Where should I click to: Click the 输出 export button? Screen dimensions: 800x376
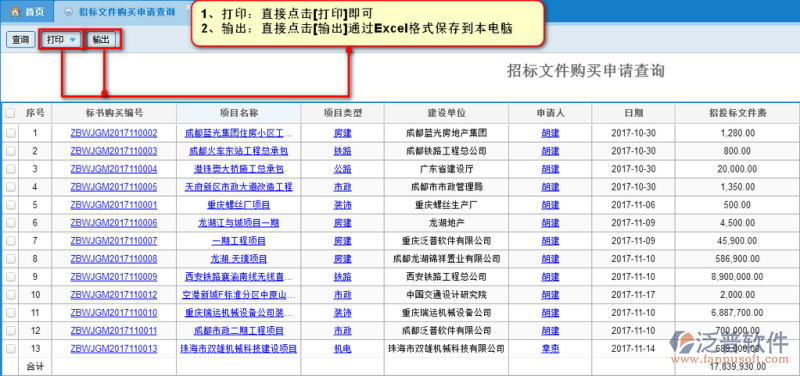[102, 40]
